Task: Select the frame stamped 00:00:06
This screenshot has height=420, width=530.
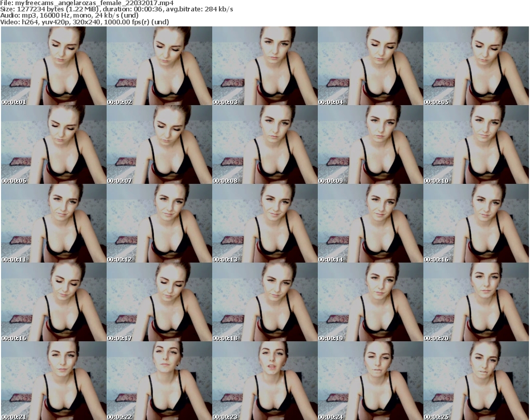Action: pos(54,144)
